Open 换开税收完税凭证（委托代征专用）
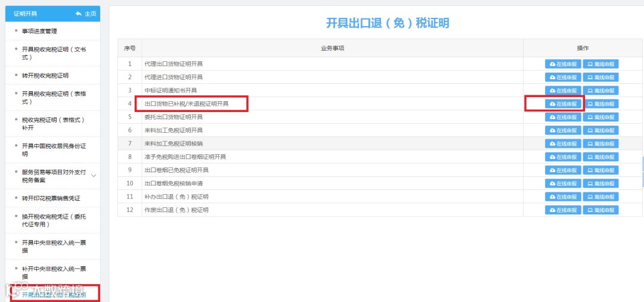Image resolution: width=644 pixels, height=302 pixels. coord(54,220)
